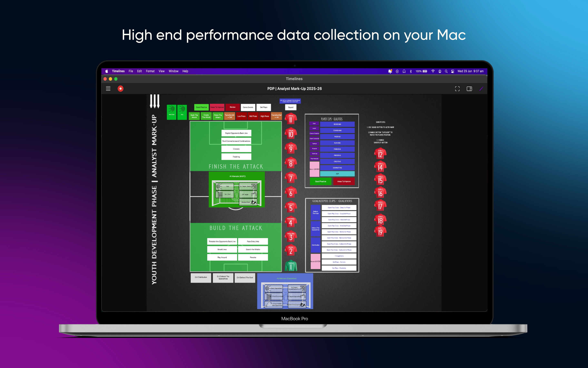Open the hamburger sidebar menu icon
Screen dimensions: 588x368
pos(108,89)
